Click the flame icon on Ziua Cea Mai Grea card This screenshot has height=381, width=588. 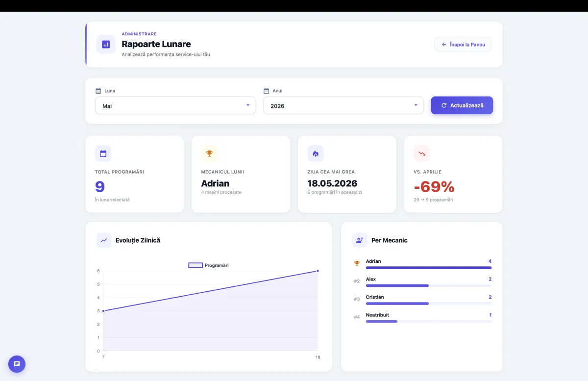point(316,153)
